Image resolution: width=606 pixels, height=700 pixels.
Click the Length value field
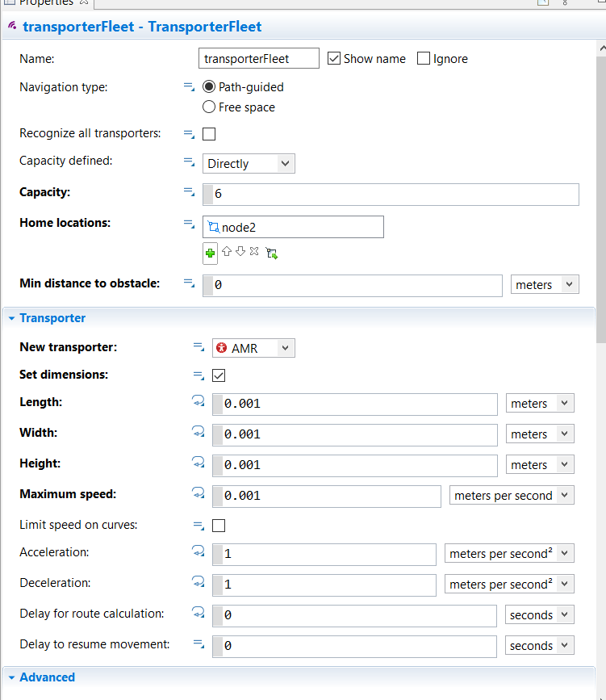pyautogui.click(x=355, y=404)
